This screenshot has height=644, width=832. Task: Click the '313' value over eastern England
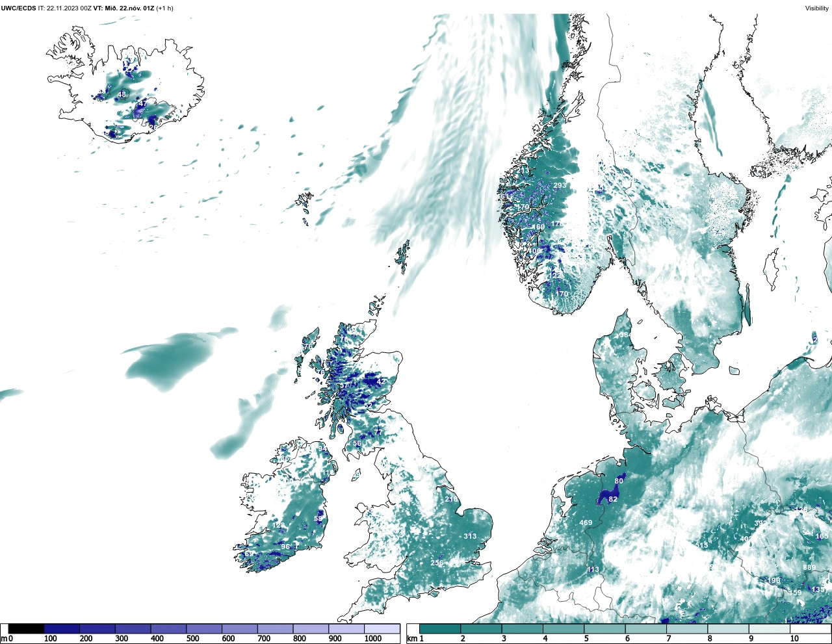coord(470,537)
